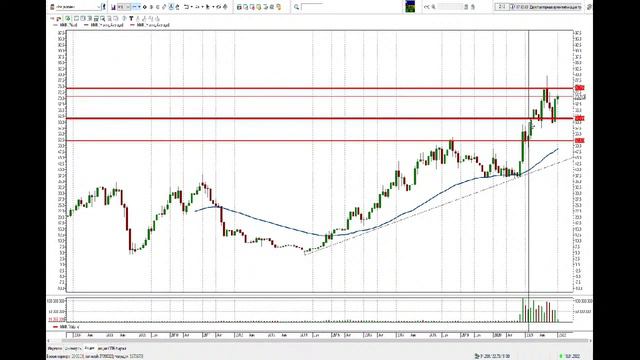Switch to the first bottom tab

click(55, 349)
